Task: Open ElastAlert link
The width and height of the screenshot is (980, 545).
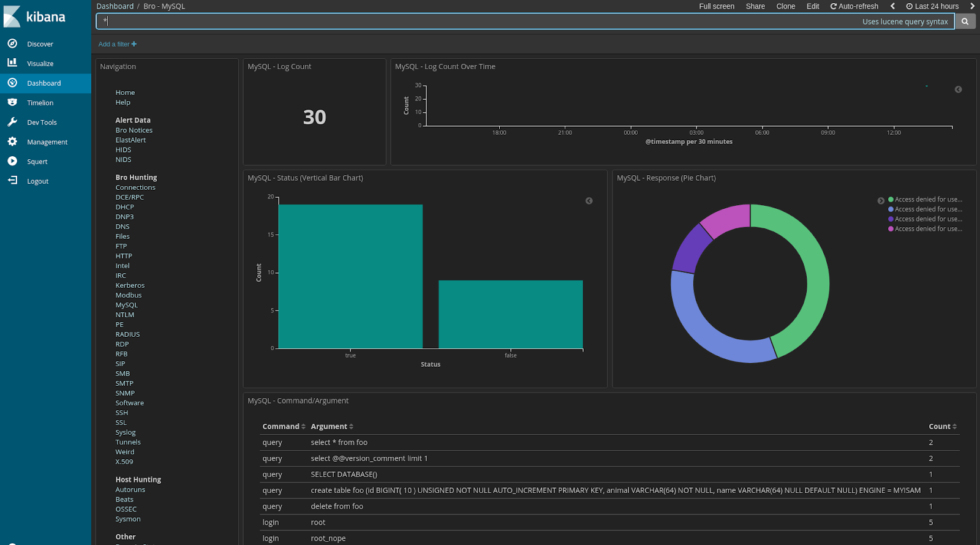Action: pyautogui.click(x=130, y=140)
